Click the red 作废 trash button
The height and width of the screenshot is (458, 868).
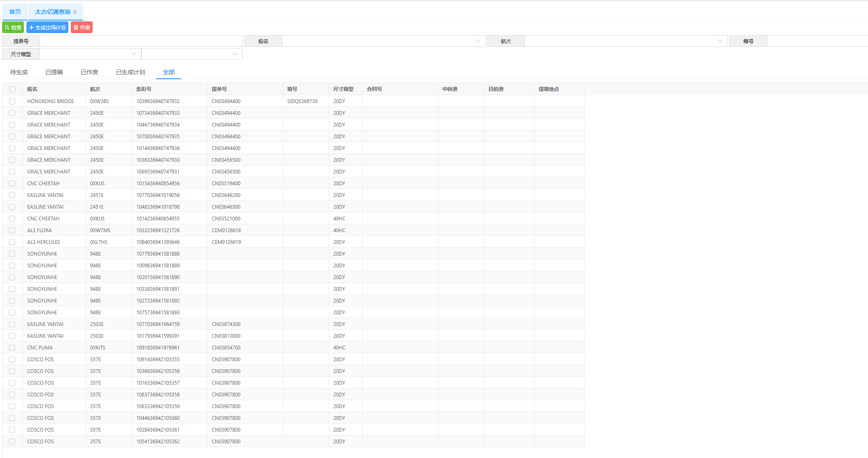(x=82, y=28)
